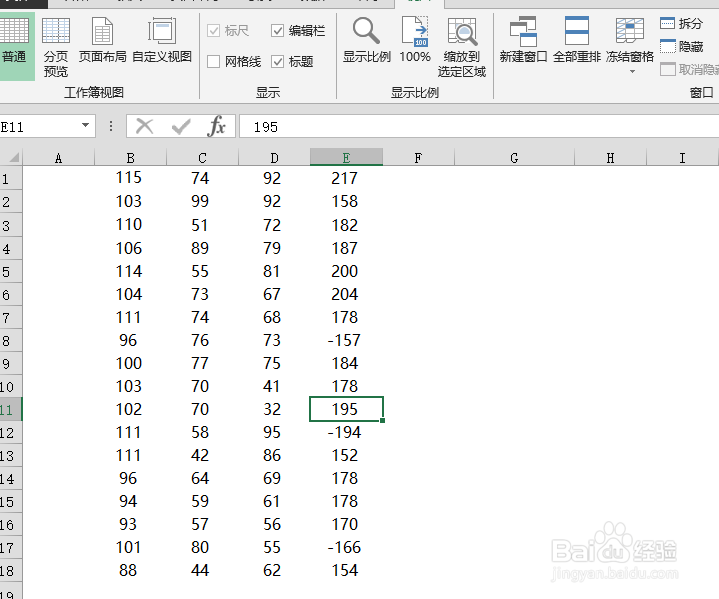
Task: Reset zoom to 100%
Action: (415, 40)
